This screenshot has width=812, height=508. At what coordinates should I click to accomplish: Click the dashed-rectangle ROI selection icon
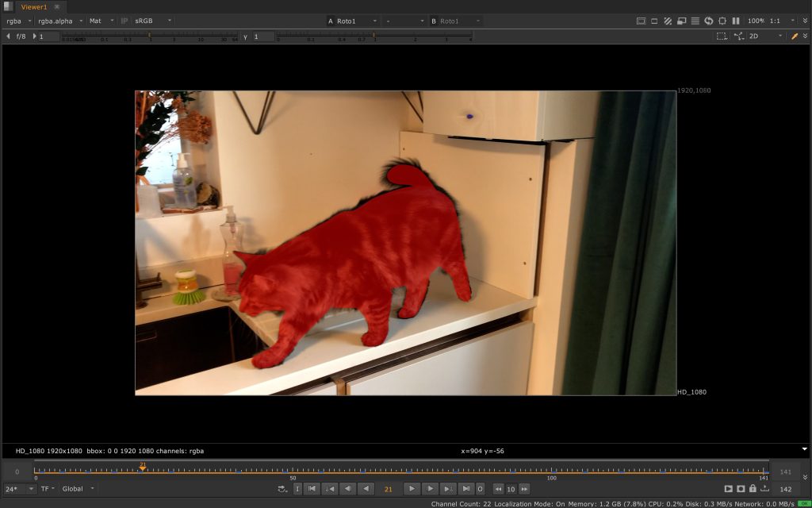click(721, 37)
